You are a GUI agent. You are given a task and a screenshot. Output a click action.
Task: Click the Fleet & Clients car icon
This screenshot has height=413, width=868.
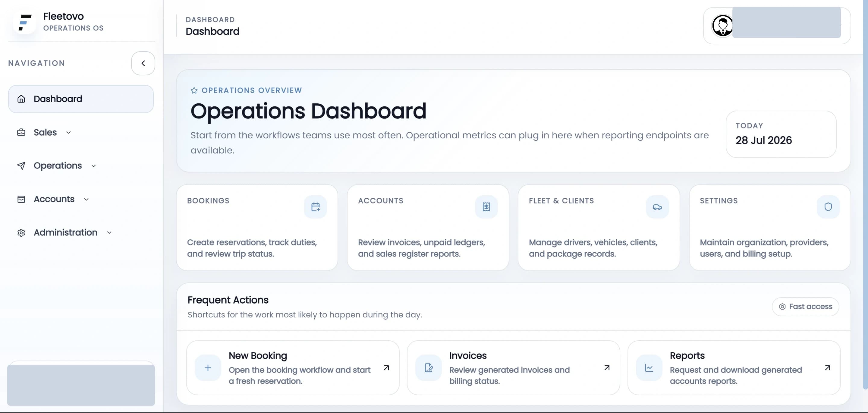657,207
